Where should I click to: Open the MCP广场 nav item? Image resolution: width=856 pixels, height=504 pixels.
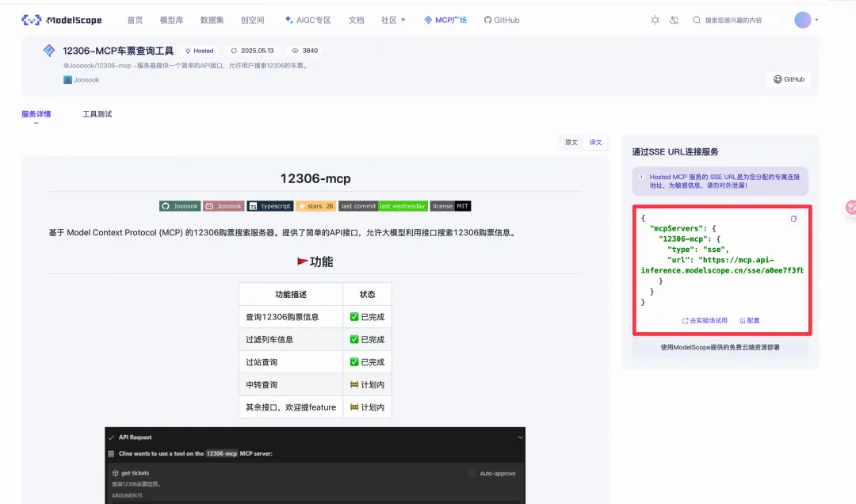click(x=445, y=20)
